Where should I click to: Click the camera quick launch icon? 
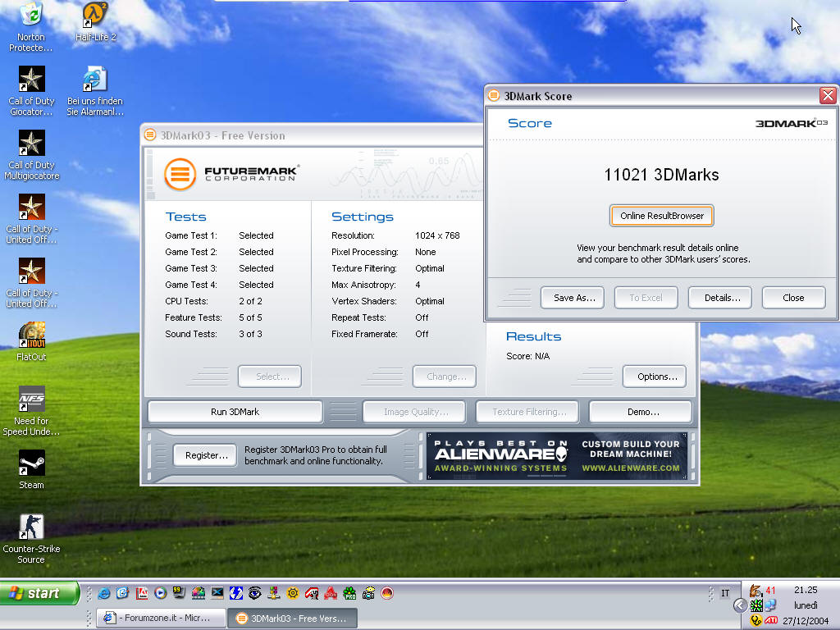(368, 593)
